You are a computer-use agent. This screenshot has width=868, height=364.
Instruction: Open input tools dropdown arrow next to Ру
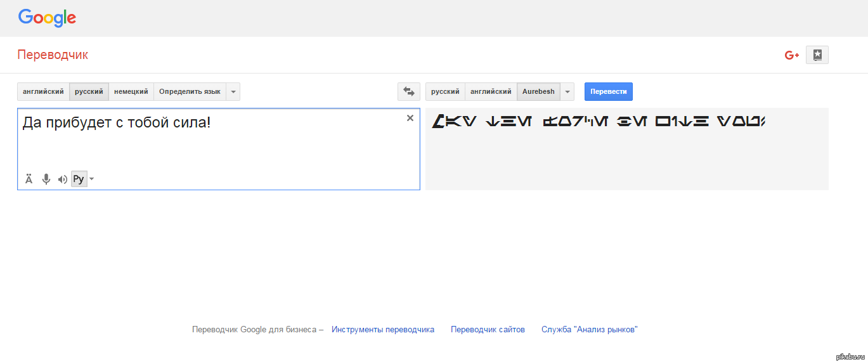click(x=91, y=179)
